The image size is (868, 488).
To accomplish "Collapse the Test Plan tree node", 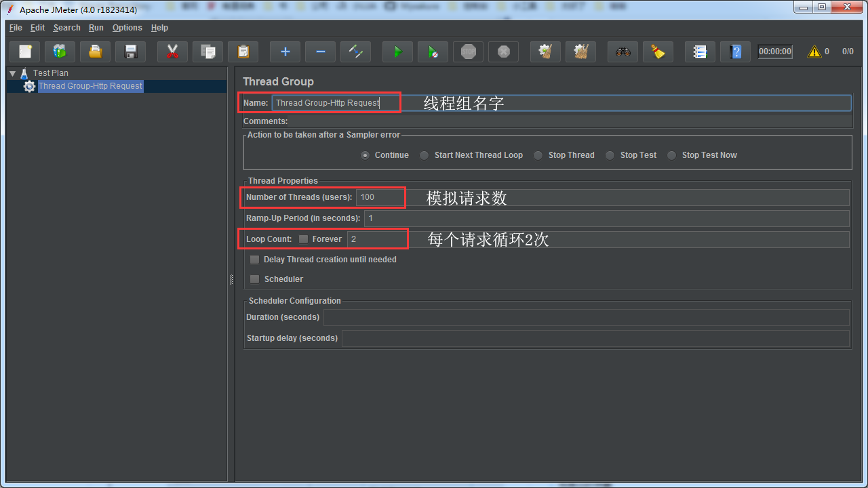I will tap(13, 73).
